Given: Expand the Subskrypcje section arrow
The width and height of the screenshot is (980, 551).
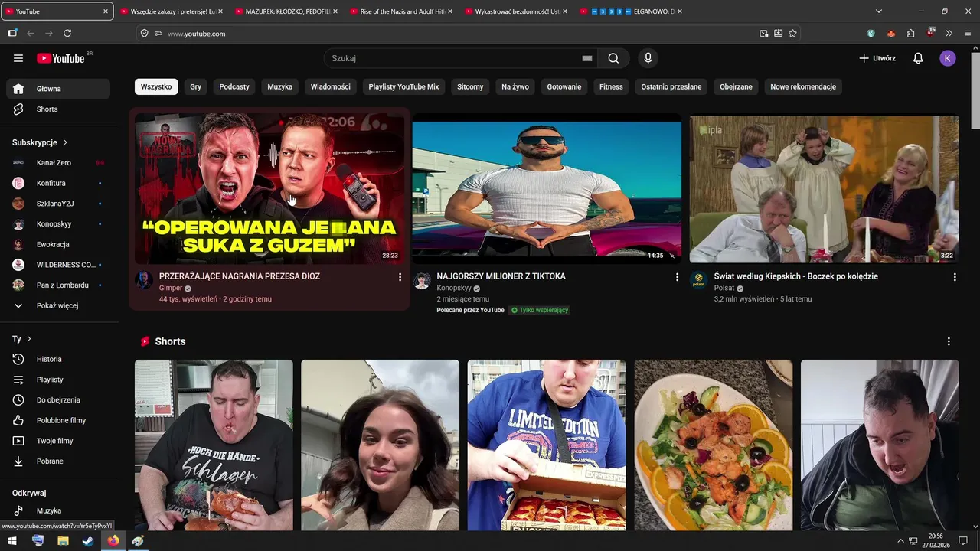Looking at the screenshot, I should click(66, 142).
